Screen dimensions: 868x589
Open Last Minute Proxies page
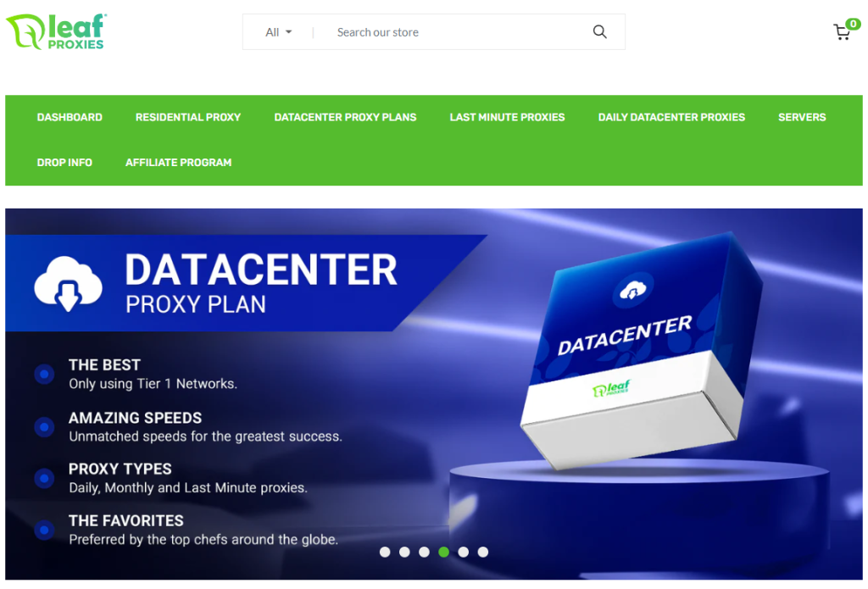(507, 117)
